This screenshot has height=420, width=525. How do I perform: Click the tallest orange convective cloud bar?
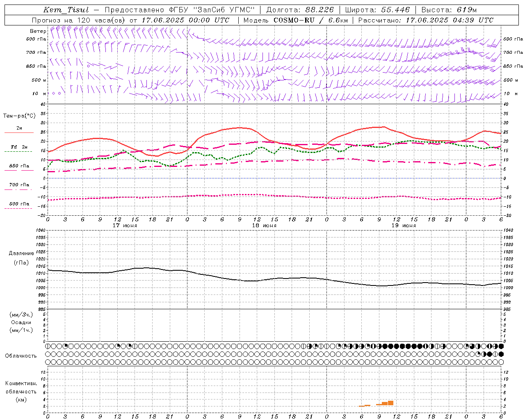(390, 403)
